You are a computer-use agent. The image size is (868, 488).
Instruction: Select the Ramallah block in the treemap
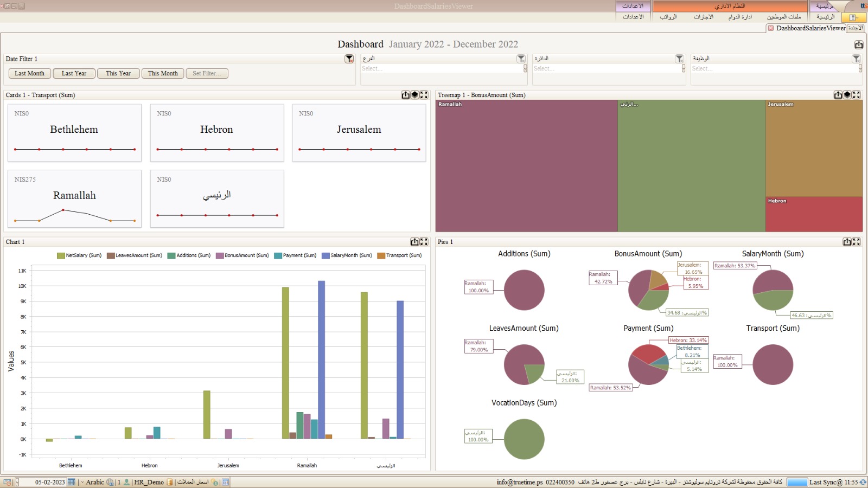526,166
